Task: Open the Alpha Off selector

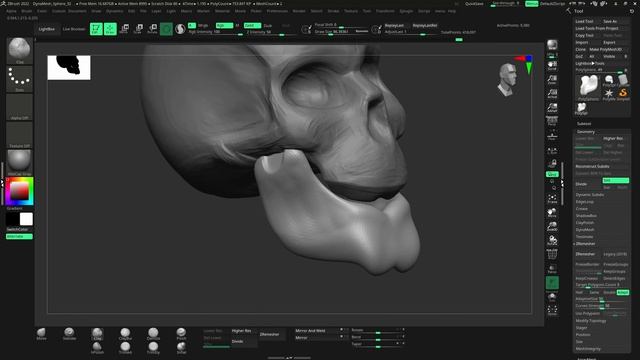Action: [19, 107]
